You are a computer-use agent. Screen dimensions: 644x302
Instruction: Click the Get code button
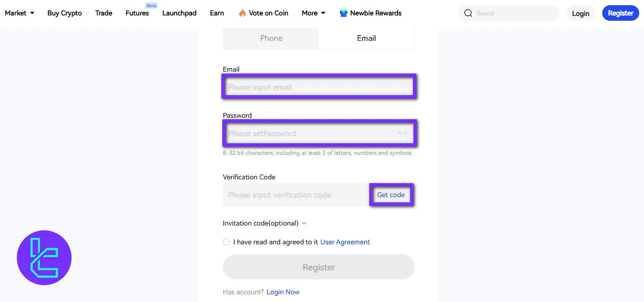[391, 194]
